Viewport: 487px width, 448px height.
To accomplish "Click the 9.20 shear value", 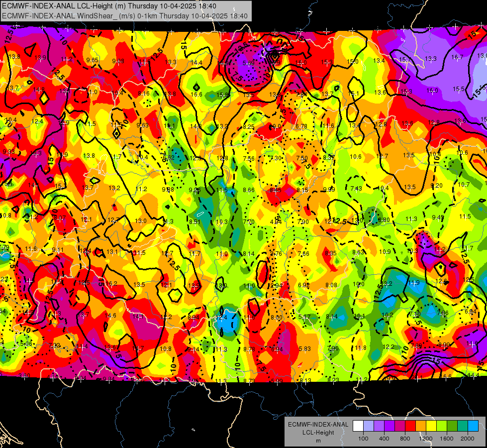I will [x=436, y=185].
